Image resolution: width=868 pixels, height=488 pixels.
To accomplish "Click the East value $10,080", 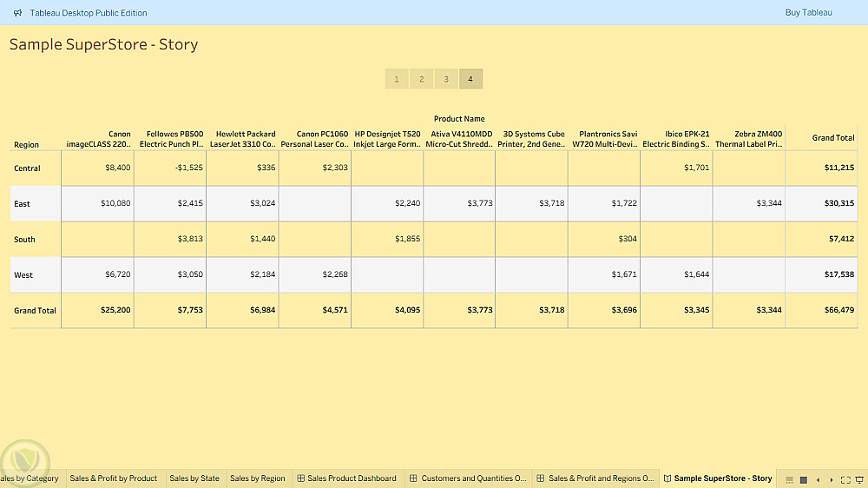I will (115, 202).
